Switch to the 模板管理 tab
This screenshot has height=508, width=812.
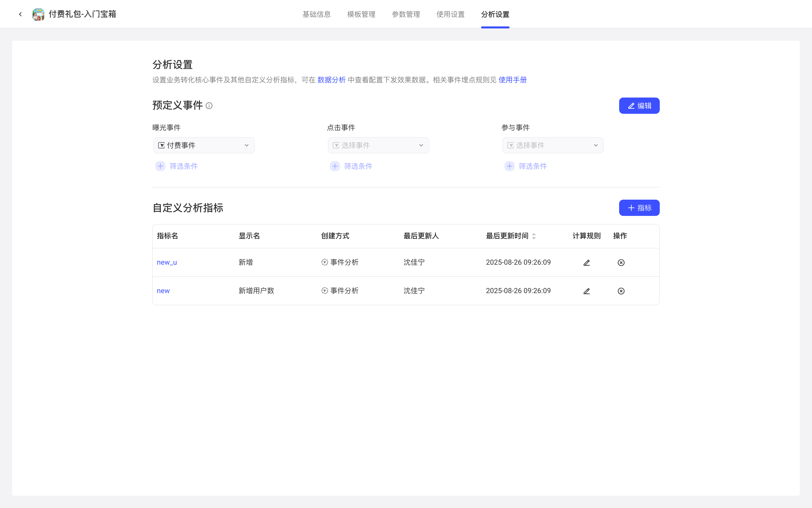[361, 14]
